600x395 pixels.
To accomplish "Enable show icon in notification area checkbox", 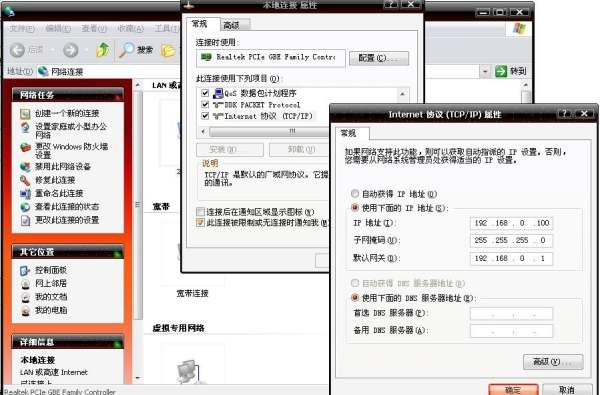I will (x=201, y=212).
